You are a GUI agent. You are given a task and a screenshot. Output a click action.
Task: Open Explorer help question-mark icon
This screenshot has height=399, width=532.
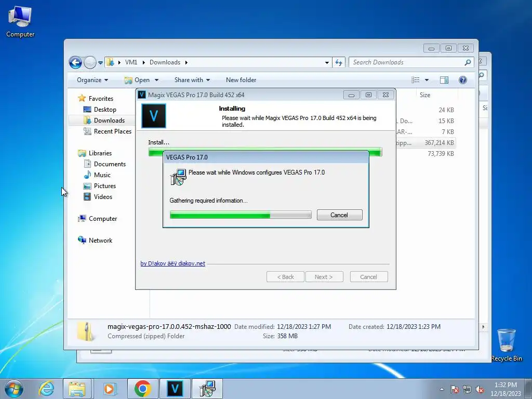tap(463, 80)
